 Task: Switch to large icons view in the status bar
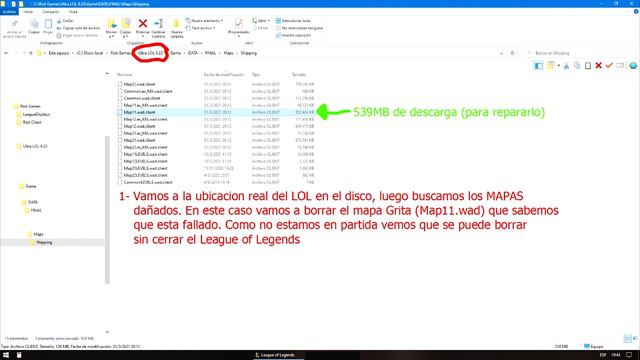[x=635, y=338]
